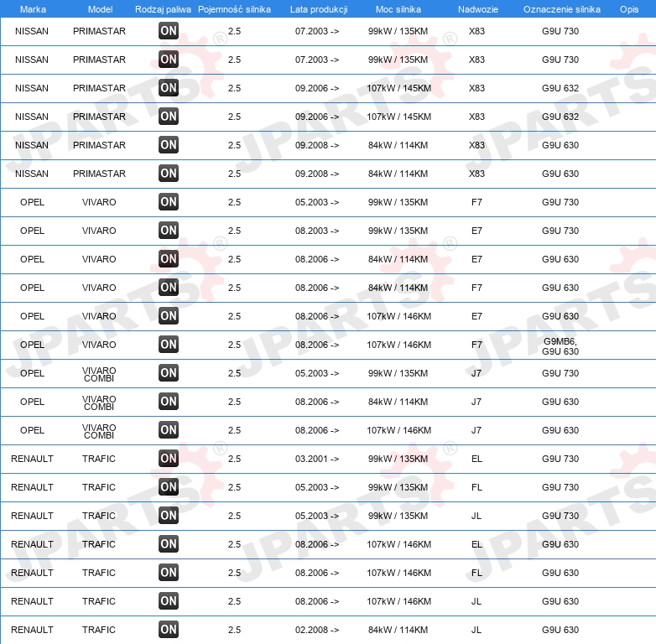Select the Rodzaj paliwa column header
The image size is (656, 644).
coord(163,9)
